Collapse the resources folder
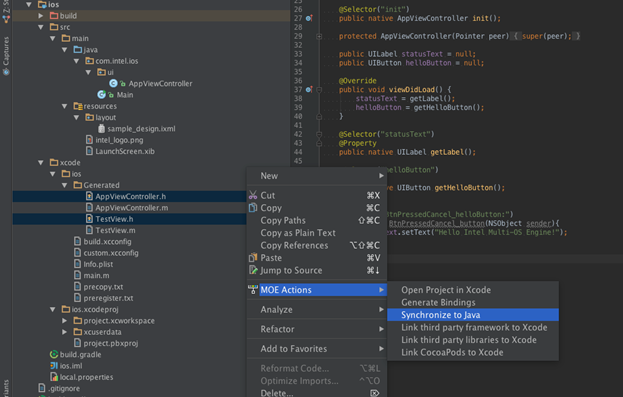The height and width of the screenshot is (397, 623). pos(64,106)
